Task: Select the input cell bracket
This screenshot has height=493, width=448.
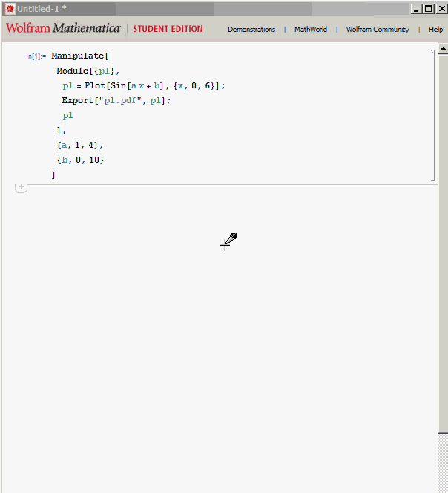Action: pos(433,115)
